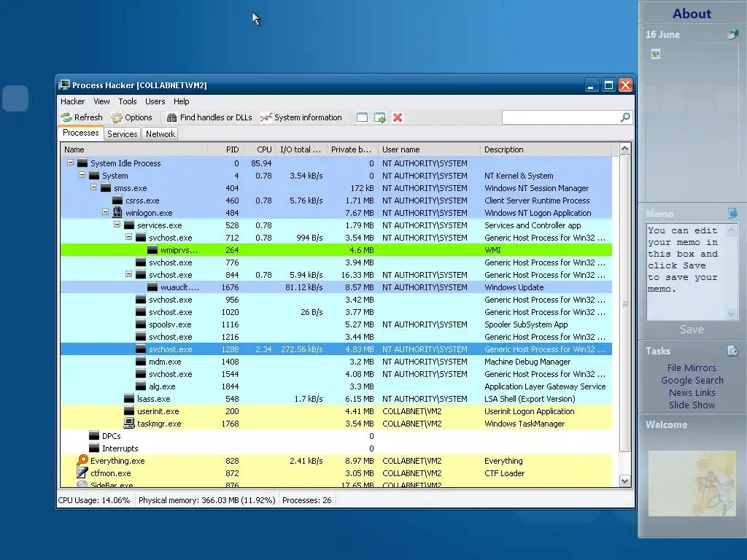Open File Mirrors link
The height and width of the screenshot is (560, 747).
coord(692,368)
